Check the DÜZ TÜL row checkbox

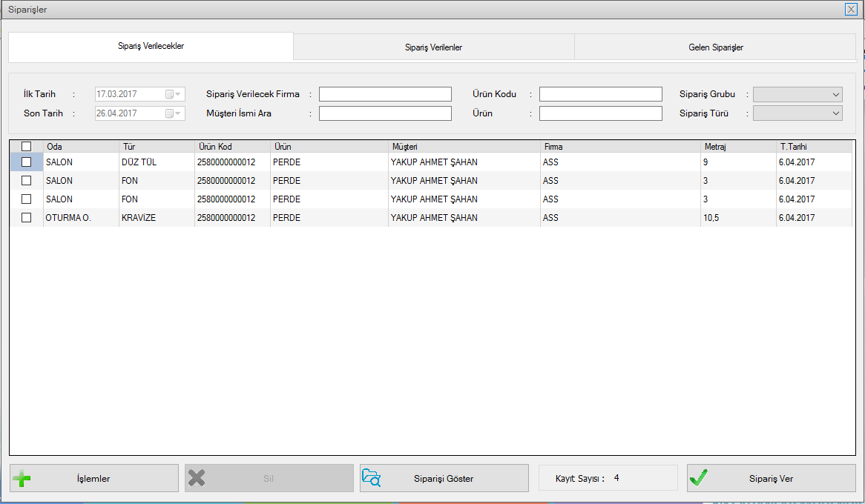pos(27,162)
